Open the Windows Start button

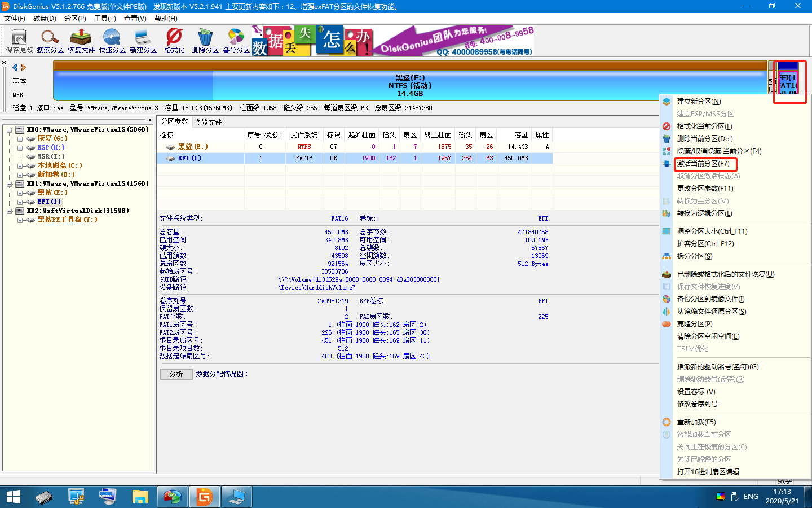click(x=14, y=497)
